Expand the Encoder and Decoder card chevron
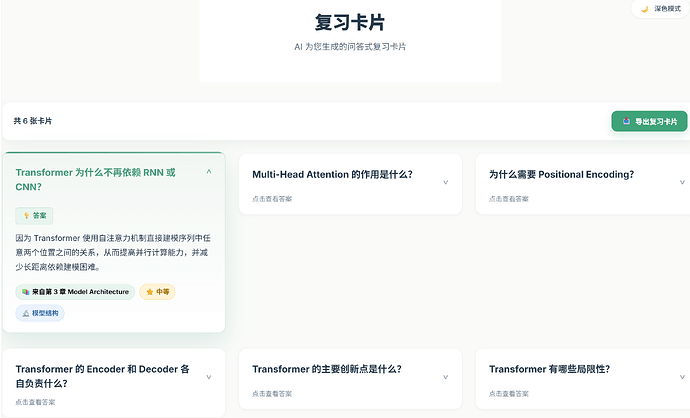The height and width of the screenshot is (418, 690). tap(209, 377)
